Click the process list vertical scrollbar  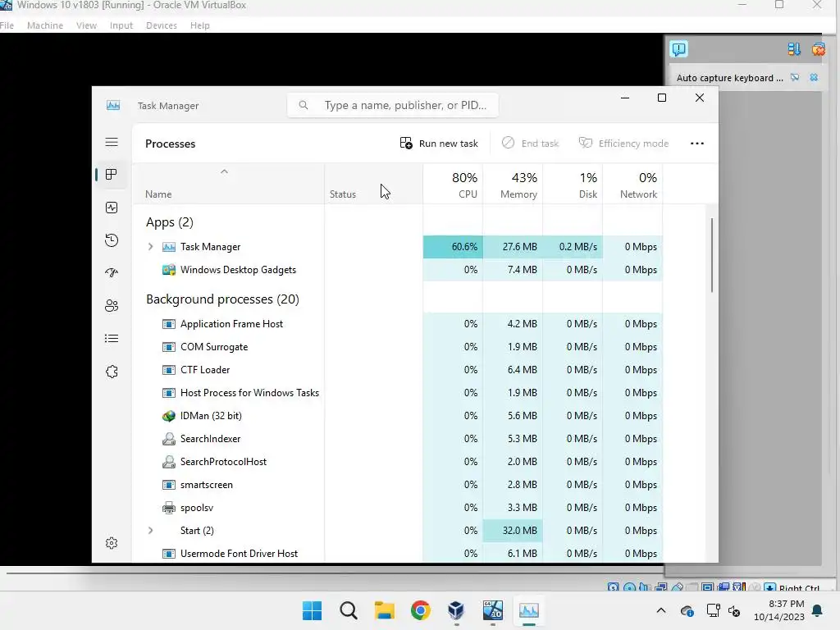[712, 255]
